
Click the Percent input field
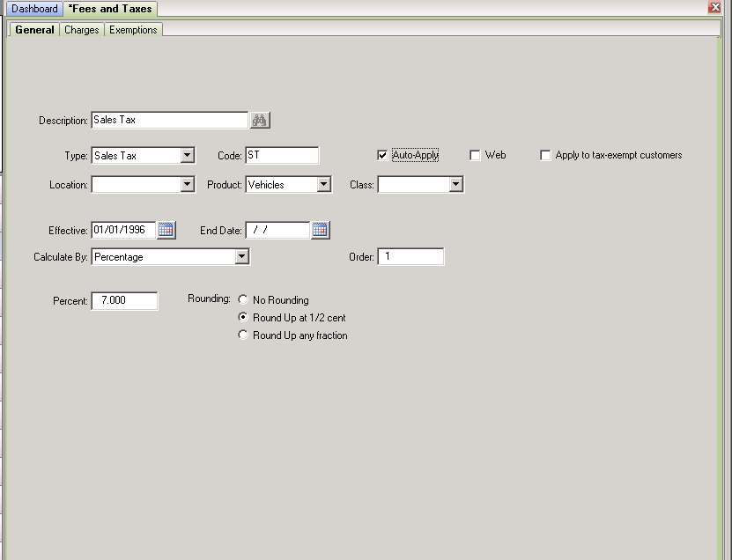[x=125, y=300]
